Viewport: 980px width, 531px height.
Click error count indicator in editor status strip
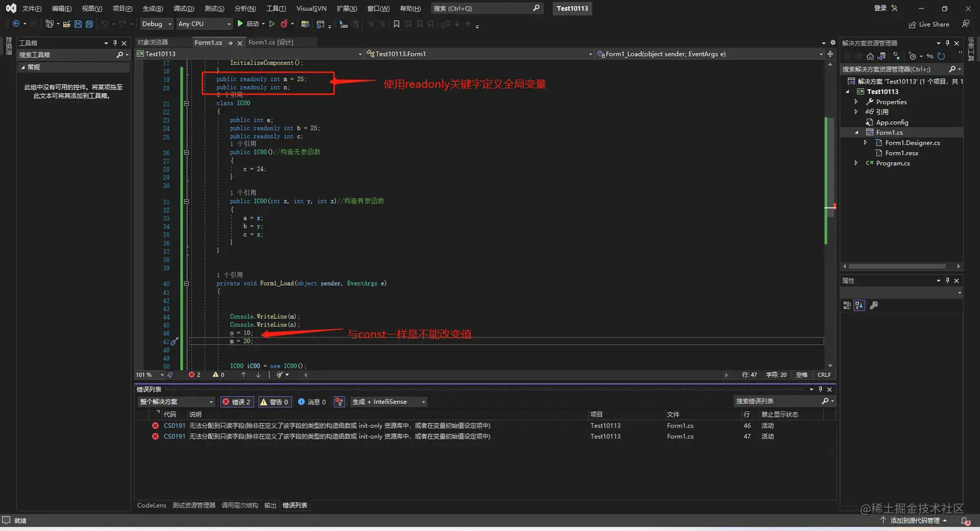click(x=194, y=375)
